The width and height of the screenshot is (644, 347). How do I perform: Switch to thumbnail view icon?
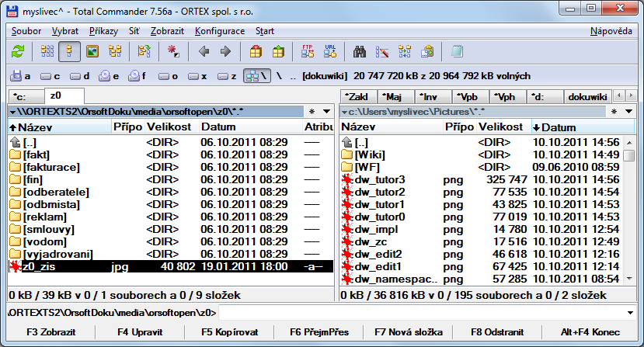pyautogui.click(x=93, y=52)
